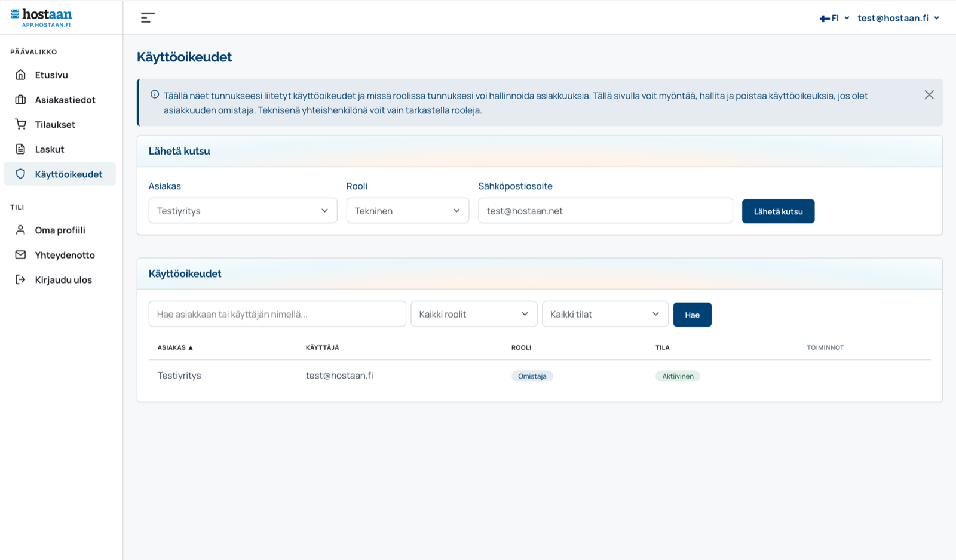
Task: Click the Etusivu home icon
Action: (x=20, y=75)
